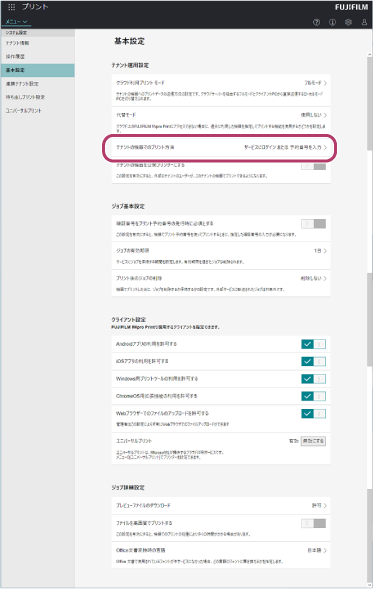Click the クライアント設定 section heading

click(x=128, y=320)
